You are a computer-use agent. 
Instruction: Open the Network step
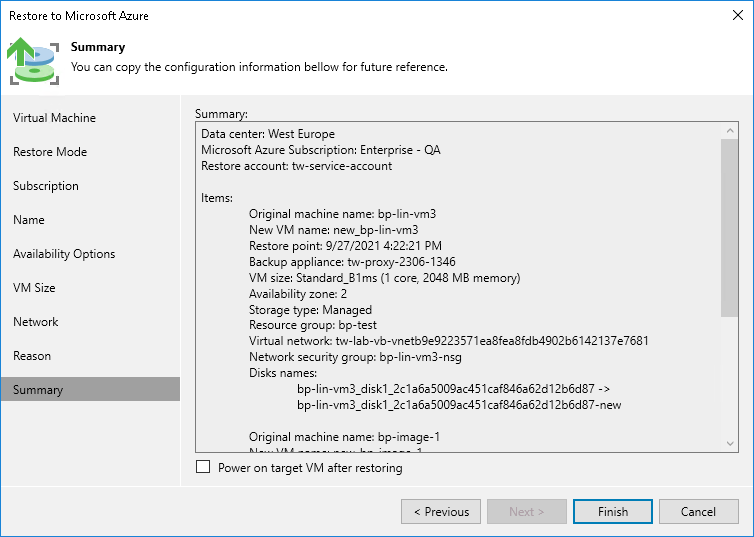click(x=36, y=322)
